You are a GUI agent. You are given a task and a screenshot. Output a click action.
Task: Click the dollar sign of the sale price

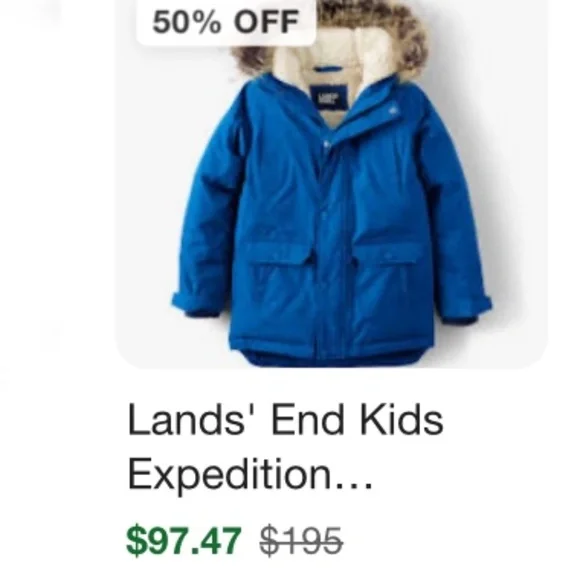135,540
